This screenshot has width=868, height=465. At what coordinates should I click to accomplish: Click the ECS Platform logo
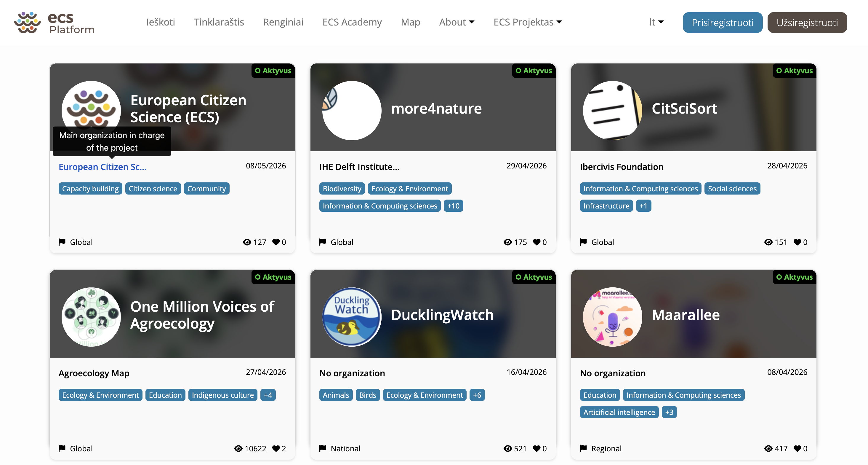[54, 22]
